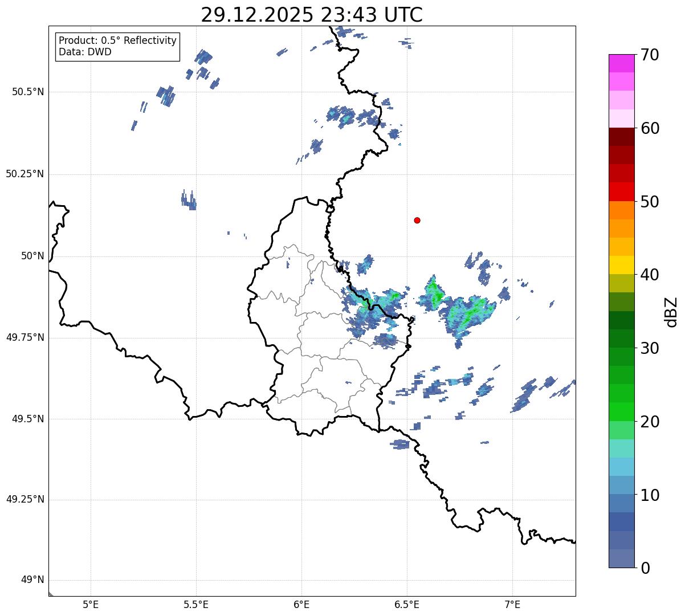685x616 pixels.
Task: Click the Data: DWD label
Action: click(85, 52)
